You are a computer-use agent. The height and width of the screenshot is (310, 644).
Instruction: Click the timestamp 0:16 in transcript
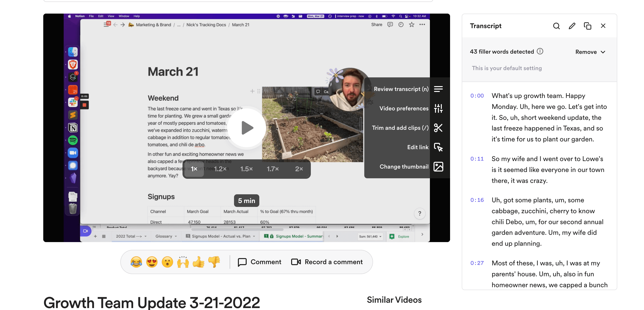477,200
